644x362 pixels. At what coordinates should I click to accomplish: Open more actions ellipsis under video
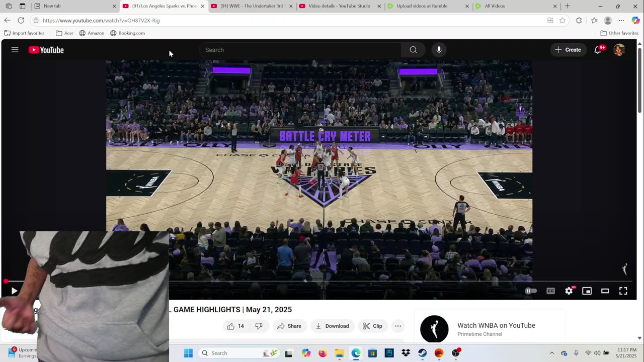point(398,326)
